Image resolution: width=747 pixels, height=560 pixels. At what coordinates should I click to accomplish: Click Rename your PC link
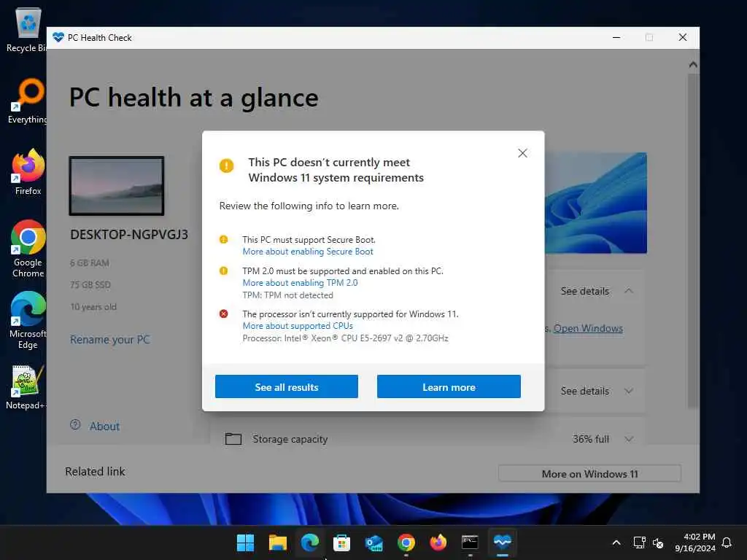tap(110, 340)
